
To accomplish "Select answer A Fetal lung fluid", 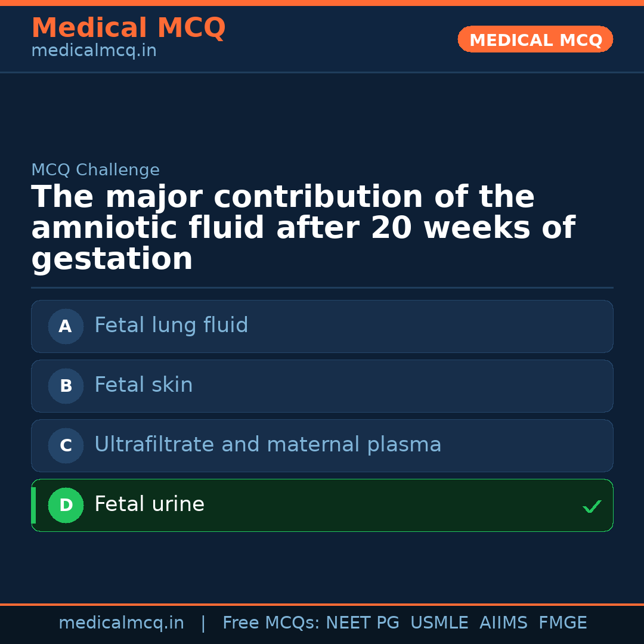I will coord(322,326).
